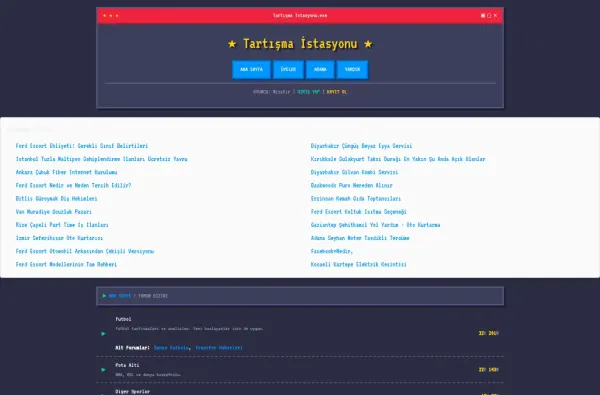Open the Gaziantep Şehitkamil Yol Yardım link
The width and height of the screenshot is (600, 395).
coord(375,225)
